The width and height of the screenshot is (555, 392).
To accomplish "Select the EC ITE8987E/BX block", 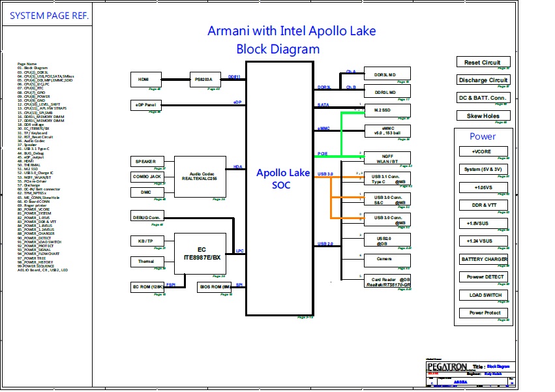I will (200, 254).
